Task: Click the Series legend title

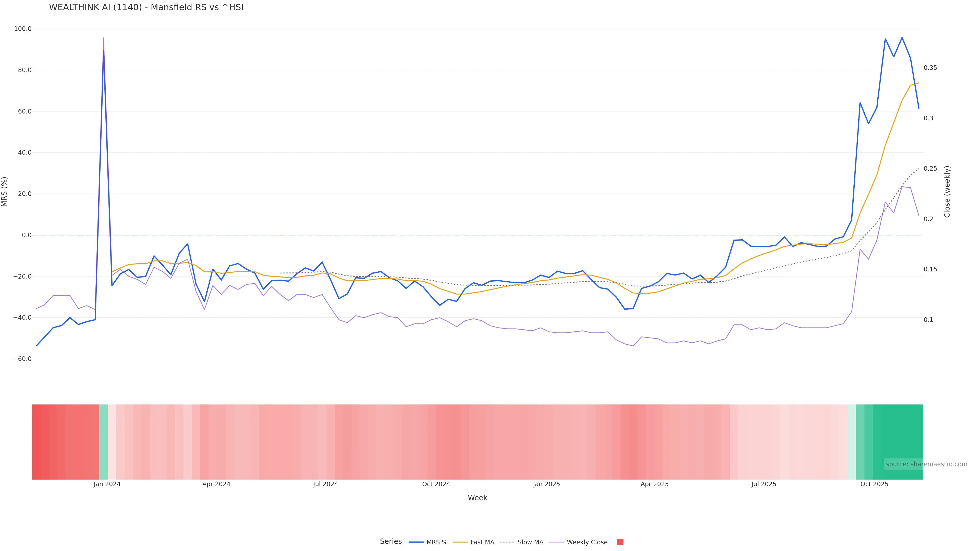Action: 391,542
